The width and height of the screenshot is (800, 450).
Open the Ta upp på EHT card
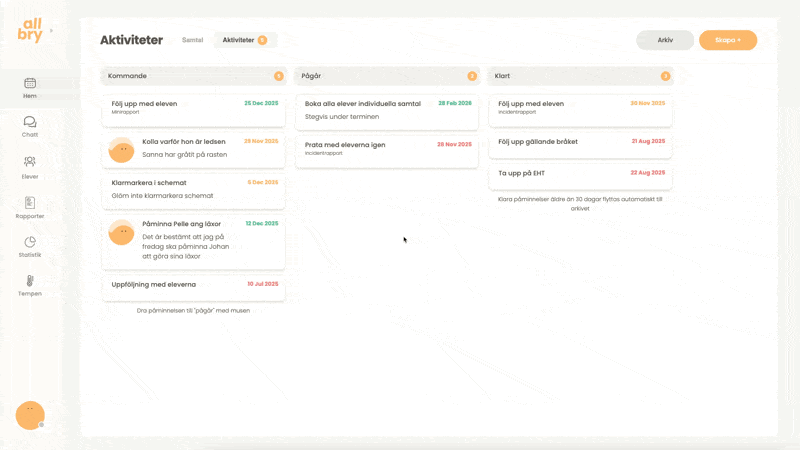pyautogui.click(x=580, y=177)
